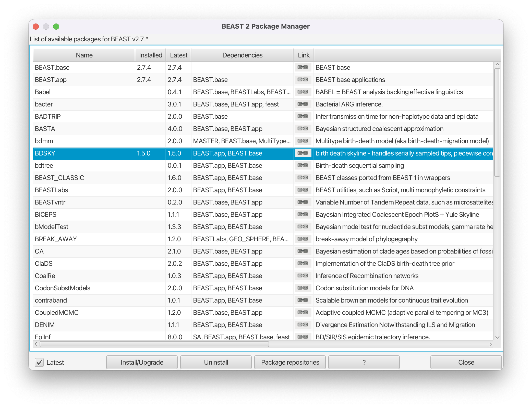532x408 pixels.
Task: Open link icon for CoupledMCMC
Action: pyautogui.click(x=303, y=312)
